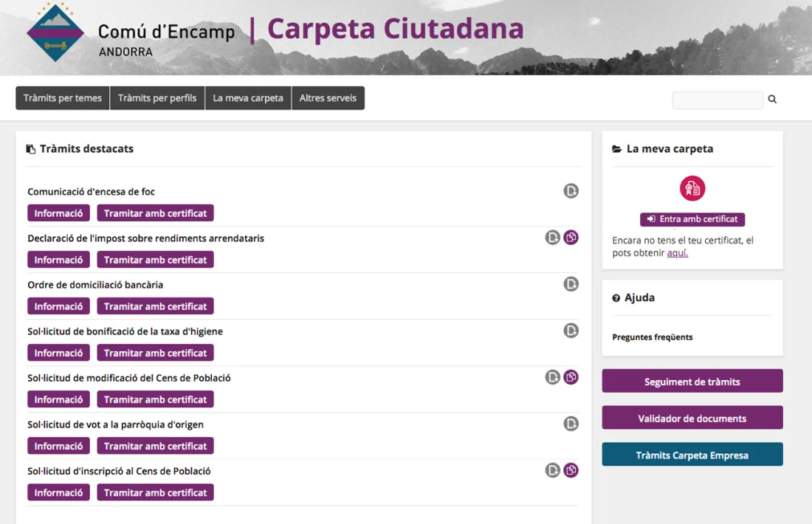The height and width of the screenshot is (524, 812).
Task: Open the purple multi-document icon for Declaració de l'impost
Action: click(x=571, y=237)
